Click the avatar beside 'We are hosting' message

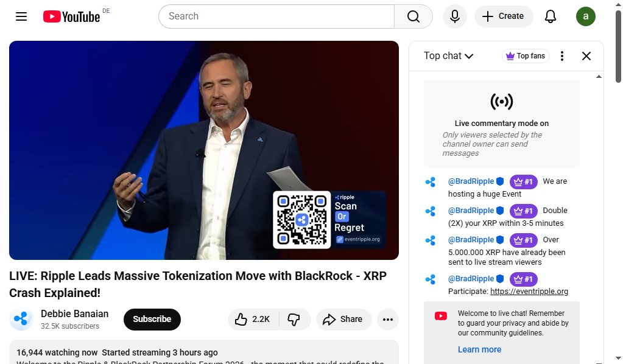tap(431, 182)
